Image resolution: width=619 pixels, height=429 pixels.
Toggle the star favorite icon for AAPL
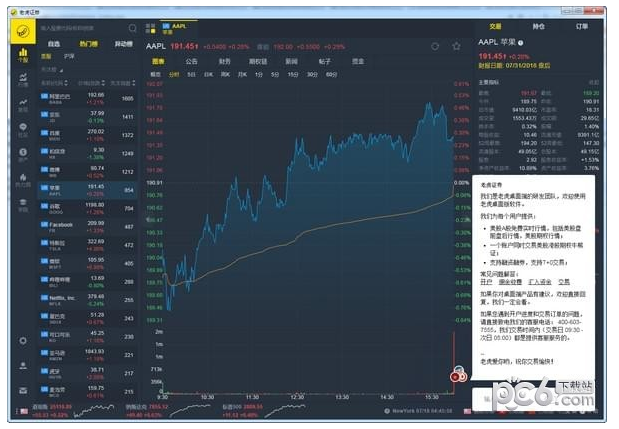456,47
